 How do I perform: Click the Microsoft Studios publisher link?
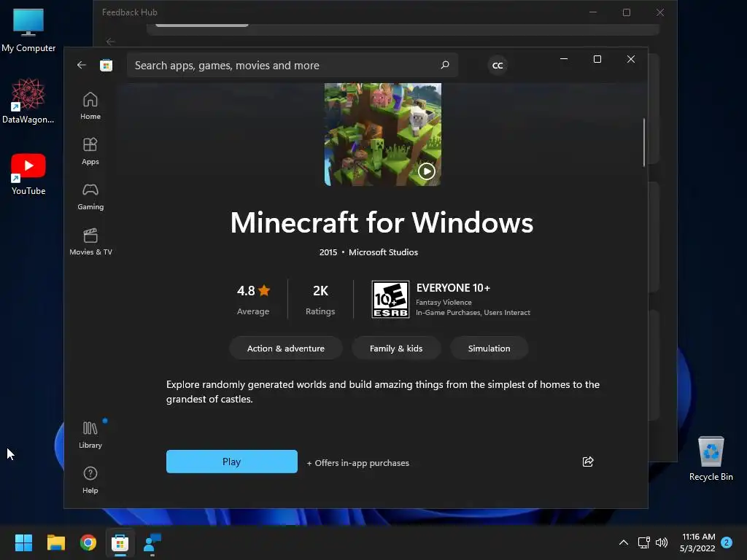click(383, 252)
